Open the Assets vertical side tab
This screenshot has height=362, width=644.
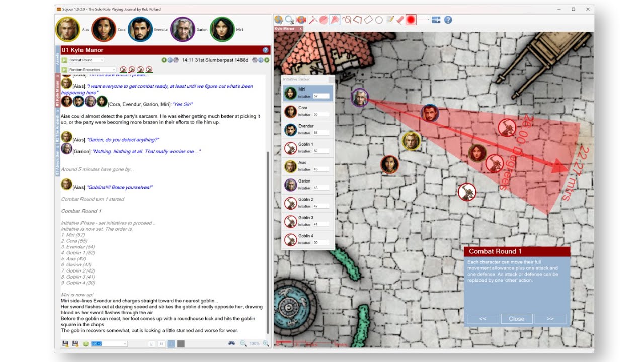(57, 60)
